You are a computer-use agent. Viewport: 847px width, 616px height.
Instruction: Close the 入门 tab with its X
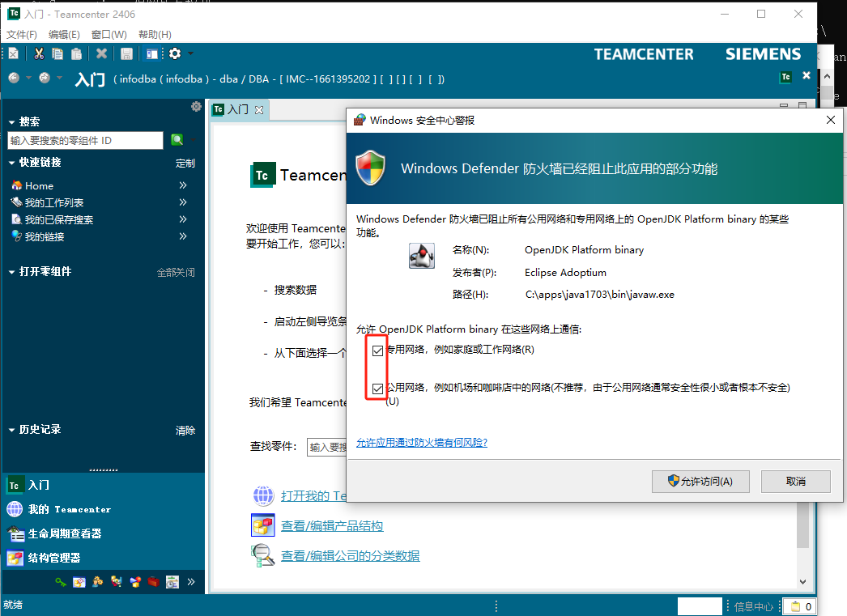click(259, 110)
